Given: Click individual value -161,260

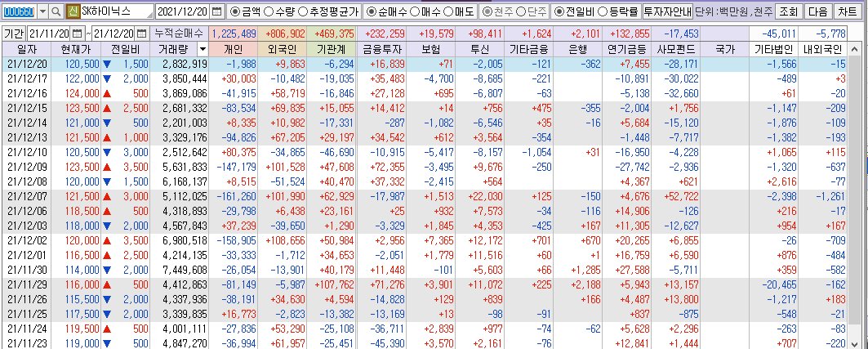Looking at the screenshot, I should pos(234,195).
